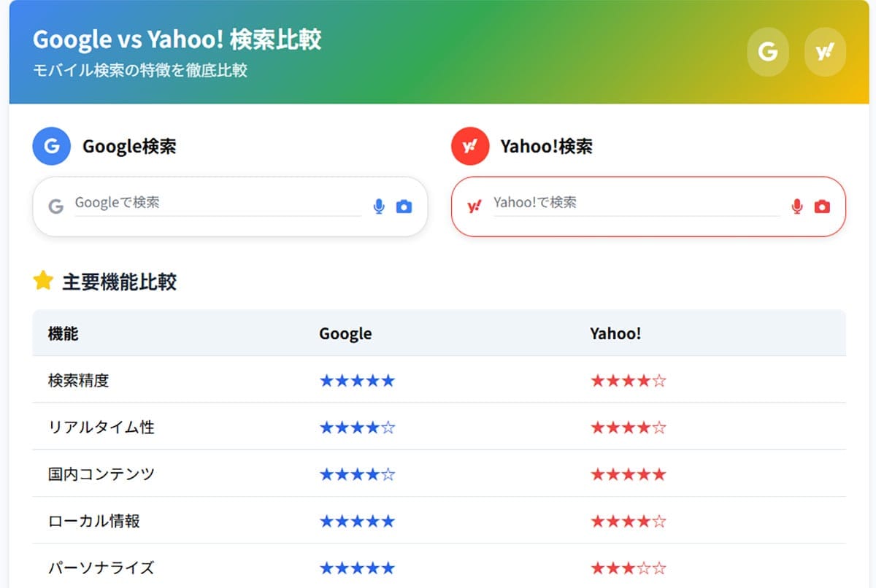The image size is (876, 588).
Task: Click the Google column header
Action: pos(345,333)
